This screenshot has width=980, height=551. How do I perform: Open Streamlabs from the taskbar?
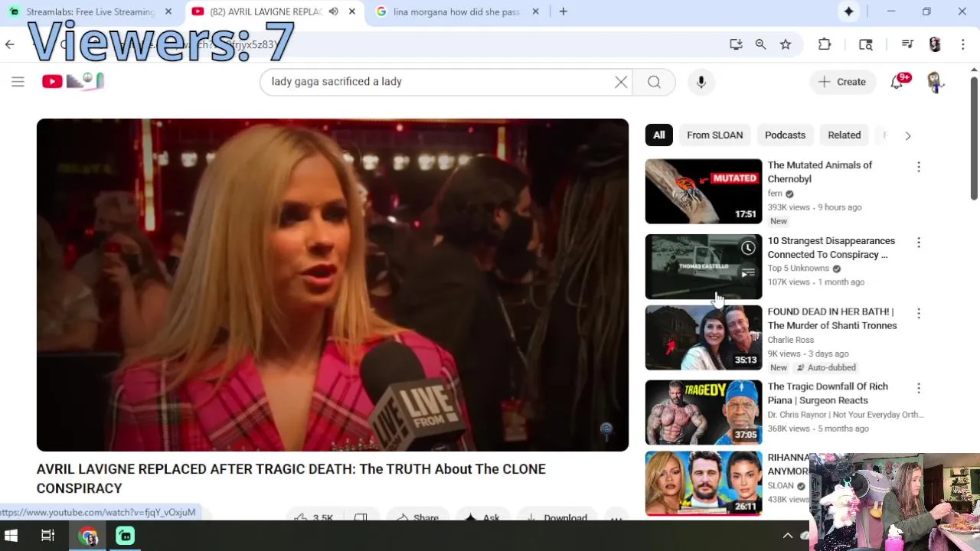[125, 536]
